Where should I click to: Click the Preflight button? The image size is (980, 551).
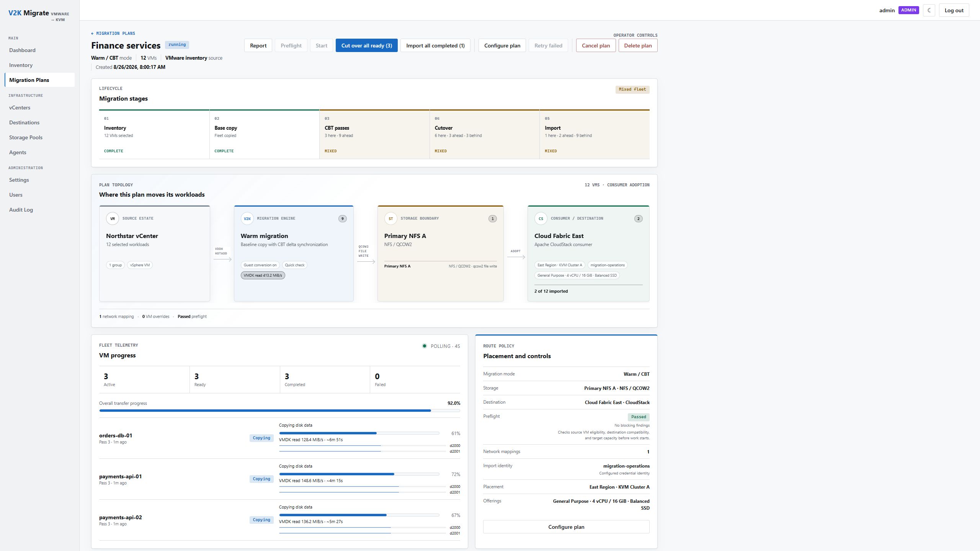point(291,46)
